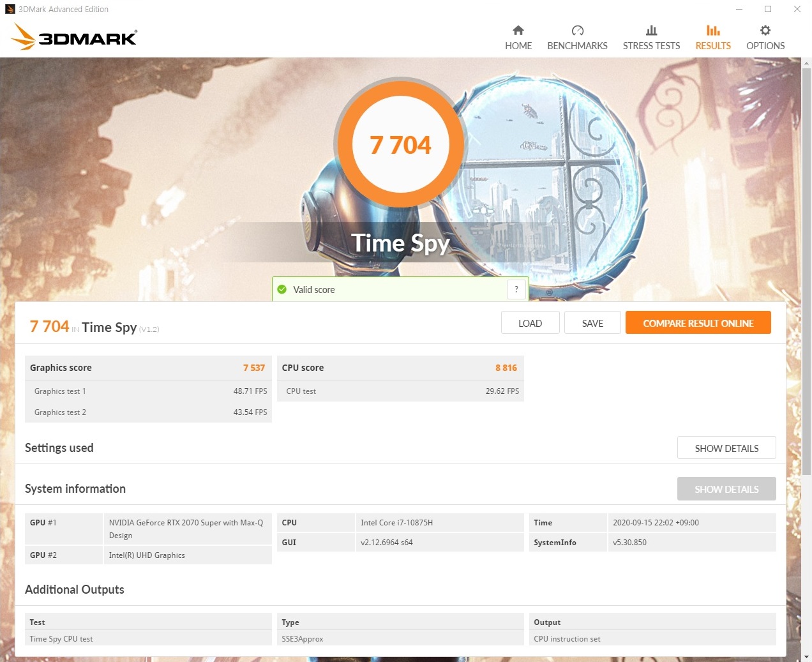
Task: Click the GPU #2 label cell
Action: tap(64, 555)
